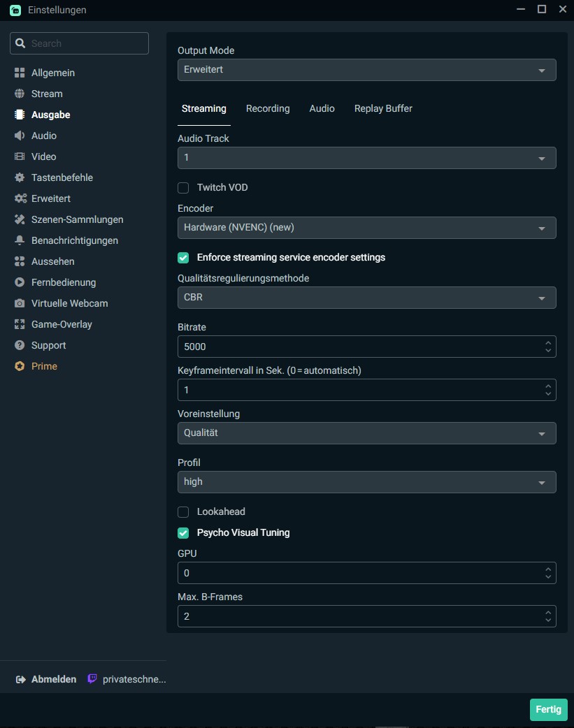Click the Stream globe icon in sidebar

pos(20,94)
